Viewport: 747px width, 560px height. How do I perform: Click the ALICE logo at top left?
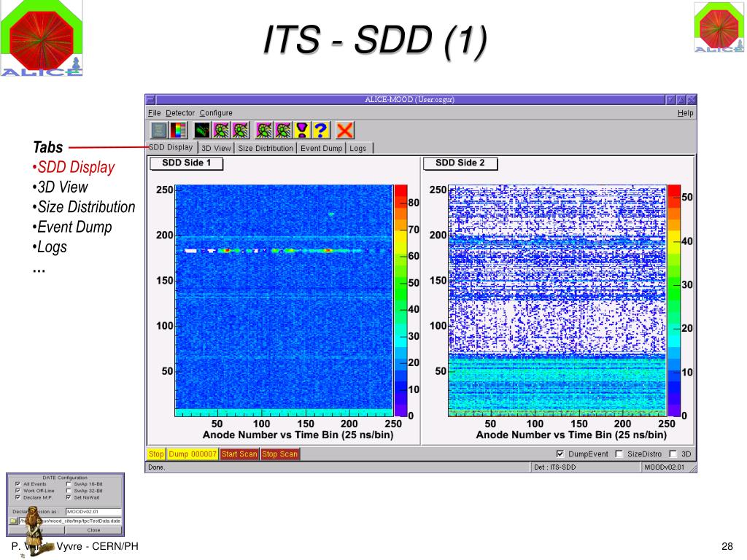(42, 38)
